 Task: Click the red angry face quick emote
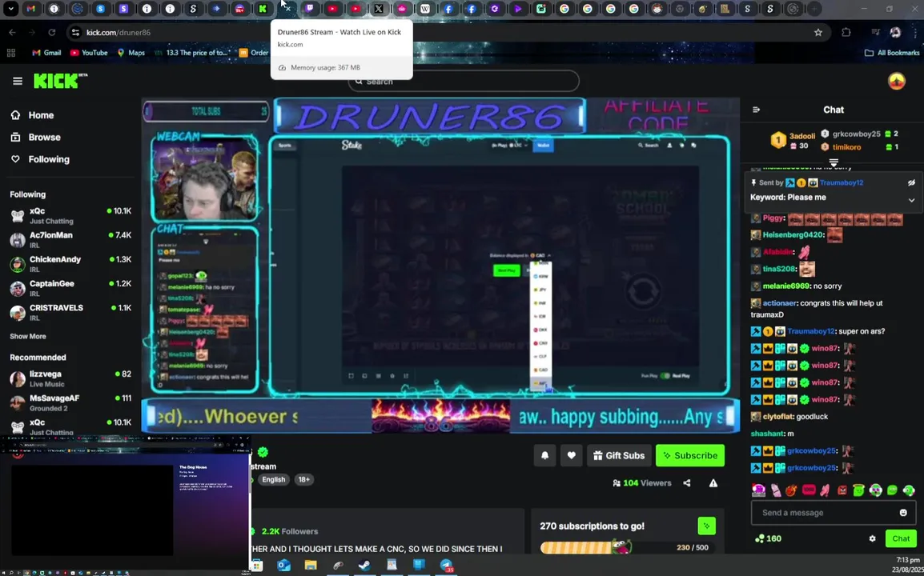tap(842, 490)
